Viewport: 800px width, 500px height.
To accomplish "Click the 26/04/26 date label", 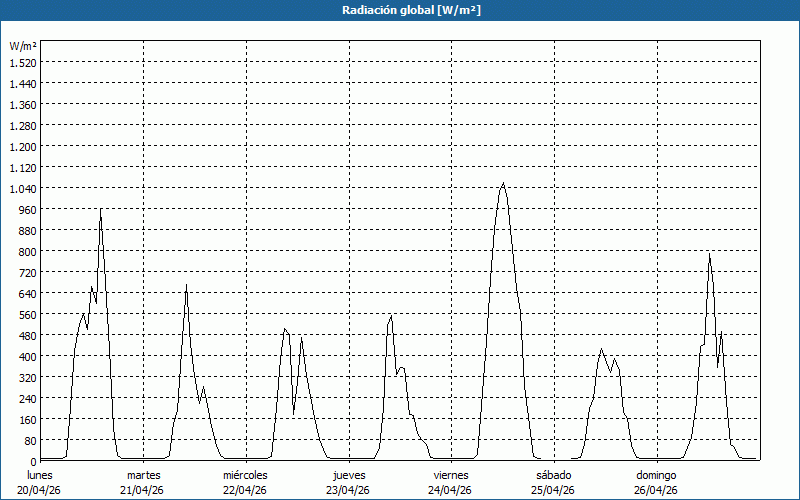I will [x=656, y=490].
